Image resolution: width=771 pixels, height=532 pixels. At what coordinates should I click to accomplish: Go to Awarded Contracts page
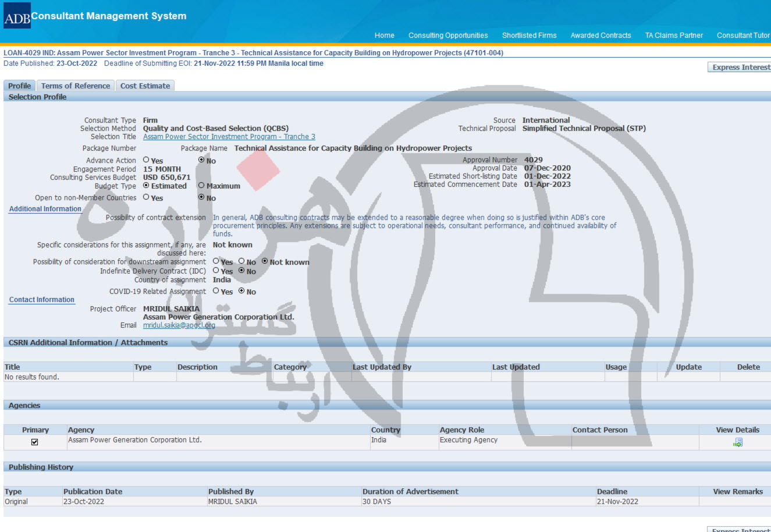click(601, 36)
